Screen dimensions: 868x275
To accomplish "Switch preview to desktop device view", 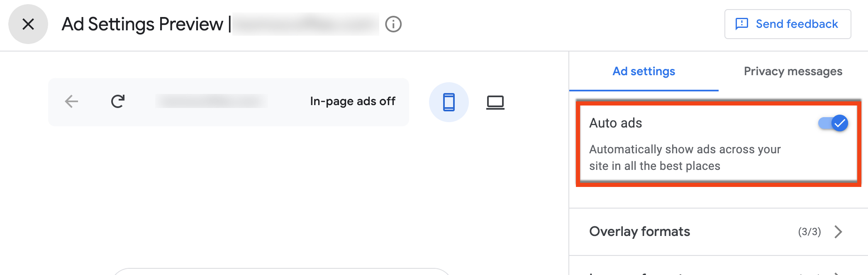I will point(496,101).
